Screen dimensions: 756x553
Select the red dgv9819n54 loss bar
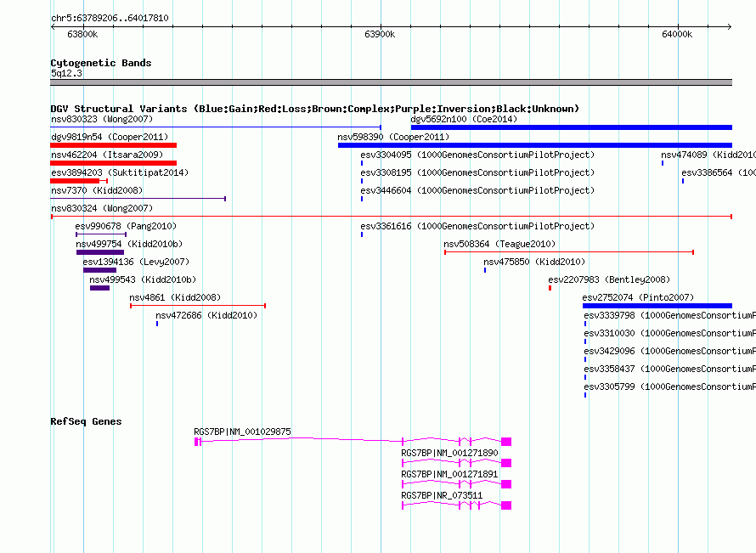click(113, 145)
